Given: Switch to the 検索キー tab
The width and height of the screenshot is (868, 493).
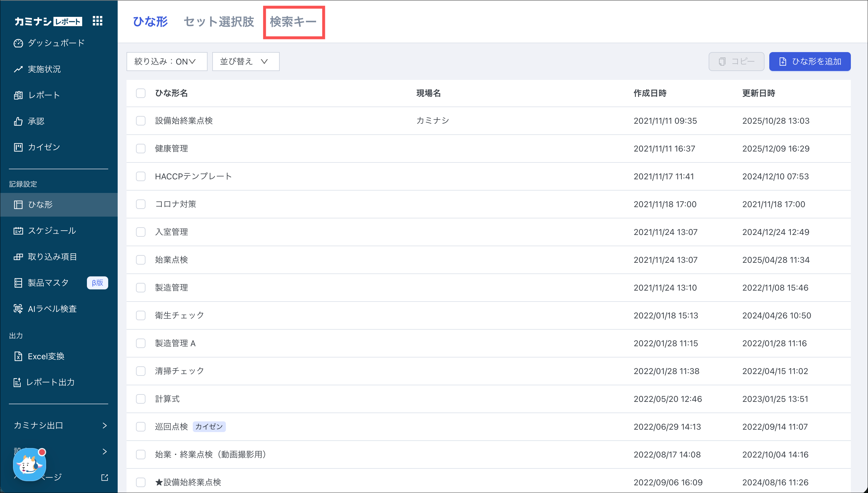Looking at the screenshot, I should click(x=293, y=22).
